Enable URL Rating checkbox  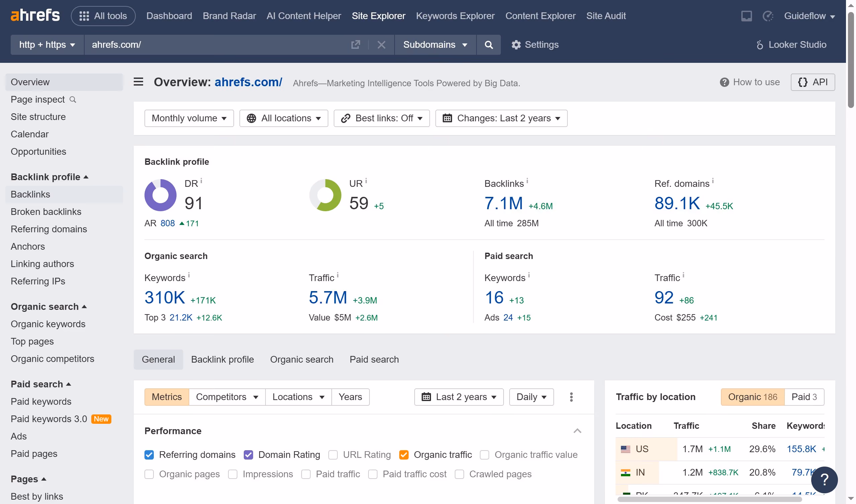point(333,455)
